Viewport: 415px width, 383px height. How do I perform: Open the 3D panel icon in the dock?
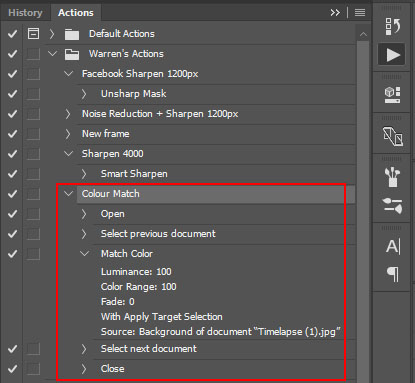392,95
